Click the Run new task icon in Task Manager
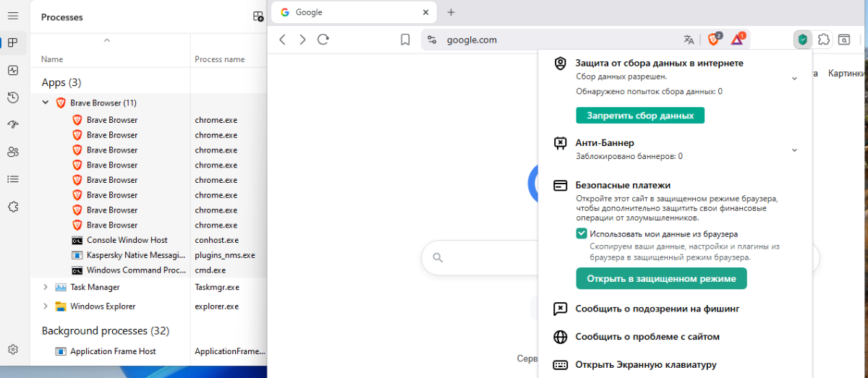Viewport: 868px width, 378px height. 258,17
